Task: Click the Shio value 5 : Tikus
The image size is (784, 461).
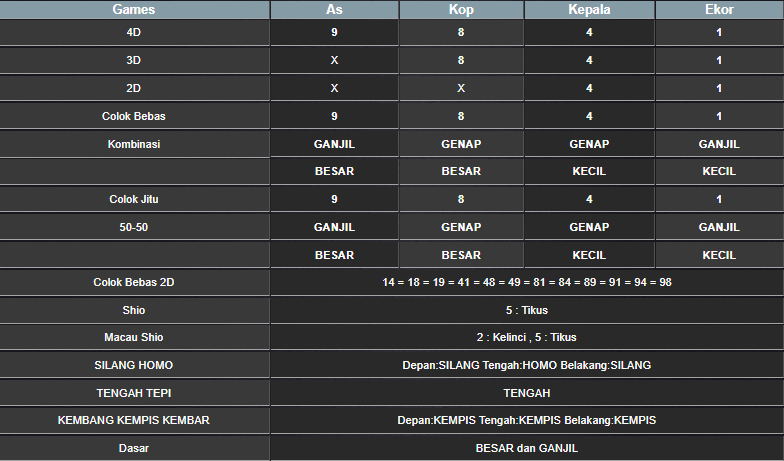Action: point(527,310)
